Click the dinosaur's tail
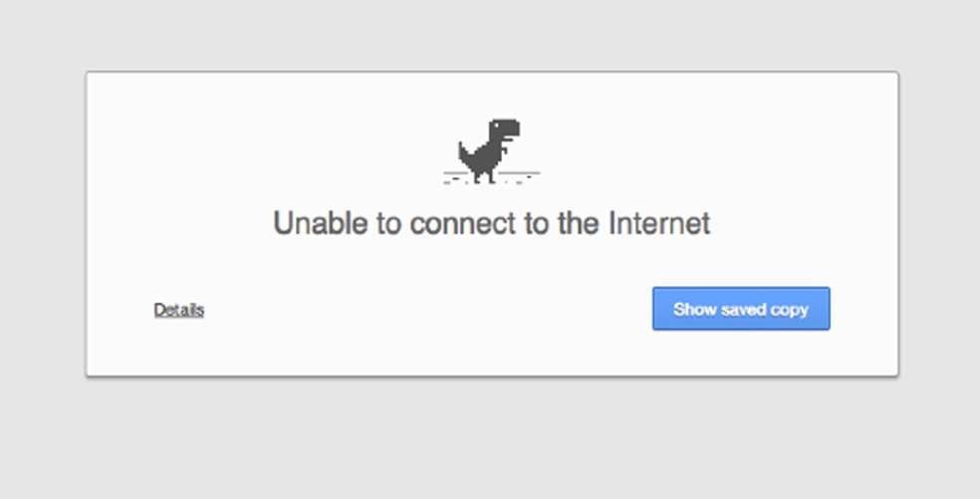The image size is (980, 499). [466, 153]
